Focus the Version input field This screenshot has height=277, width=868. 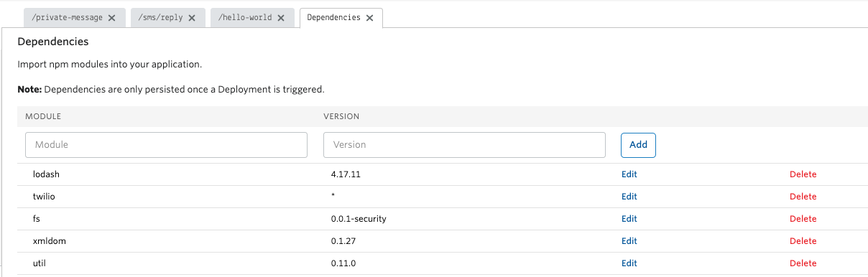pos(464,144)
